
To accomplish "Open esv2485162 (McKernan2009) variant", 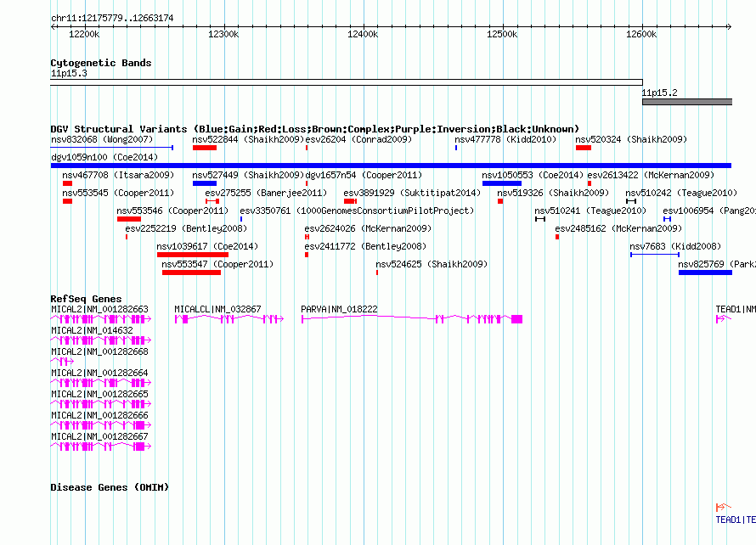I will [618, 228].
